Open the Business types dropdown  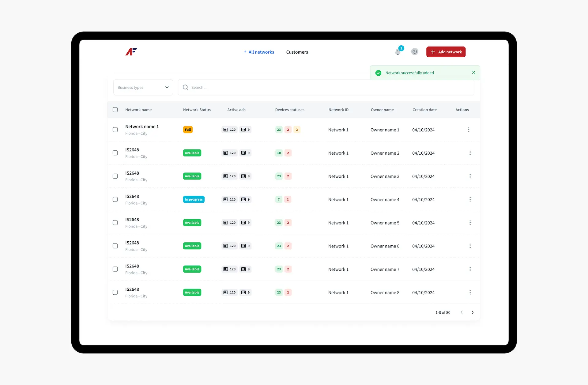(x=143, y=87)
